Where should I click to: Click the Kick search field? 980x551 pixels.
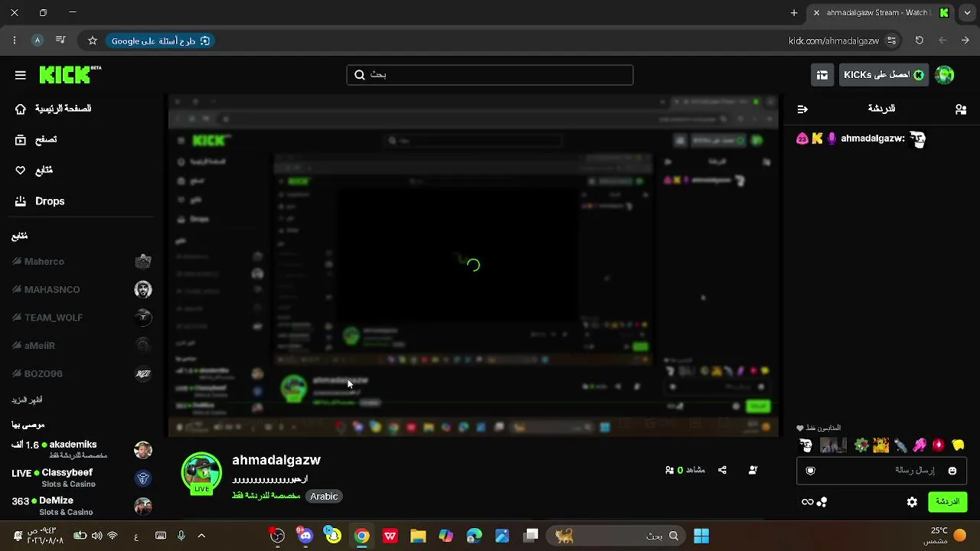point(490,75)
